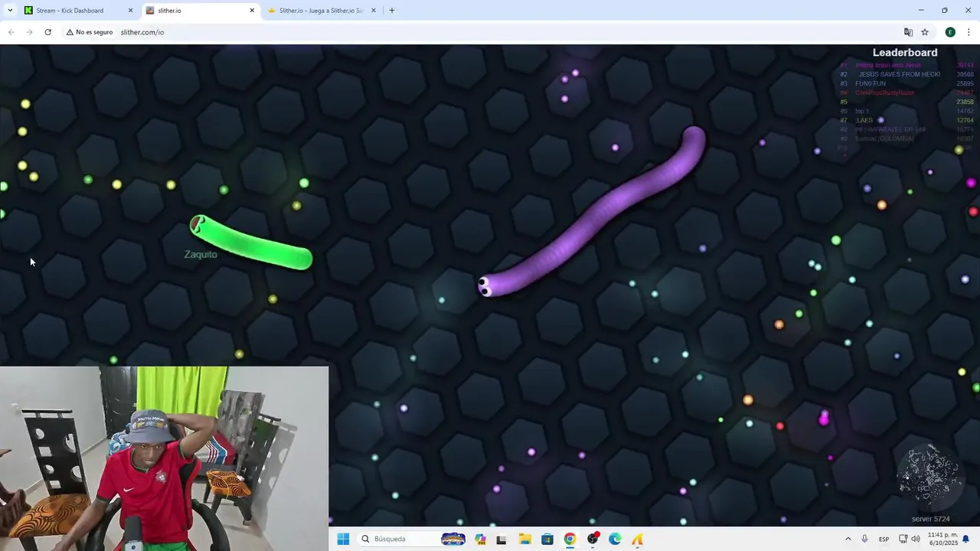The image size is (980, 551).
Task: Click the microphone tray icon
Action: coord(864,539)
